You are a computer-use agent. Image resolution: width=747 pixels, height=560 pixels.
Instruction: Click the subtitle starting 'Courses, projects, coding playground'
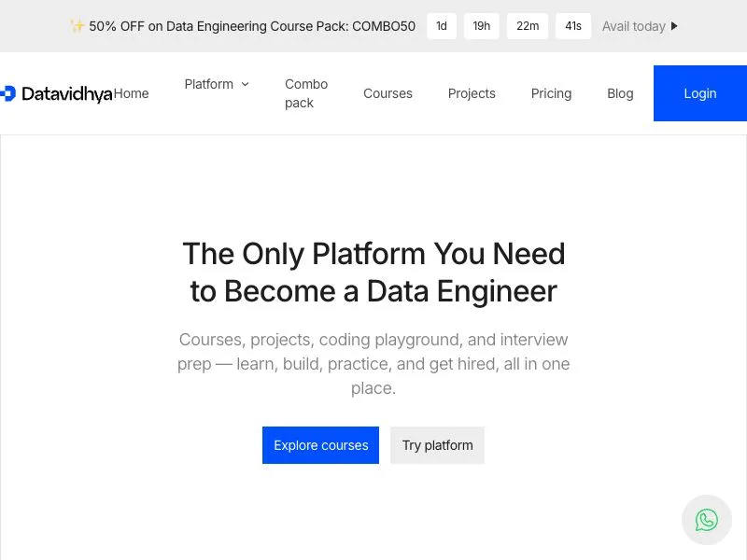point(373,364)
